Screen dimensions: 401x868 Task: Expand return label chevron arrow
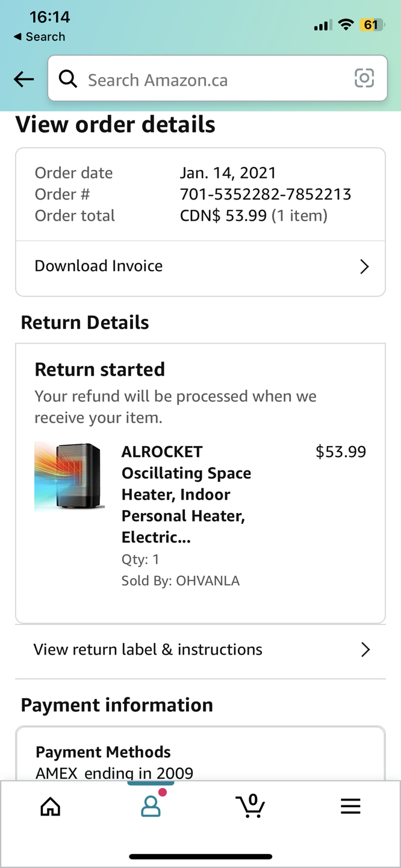coord(365,649)
